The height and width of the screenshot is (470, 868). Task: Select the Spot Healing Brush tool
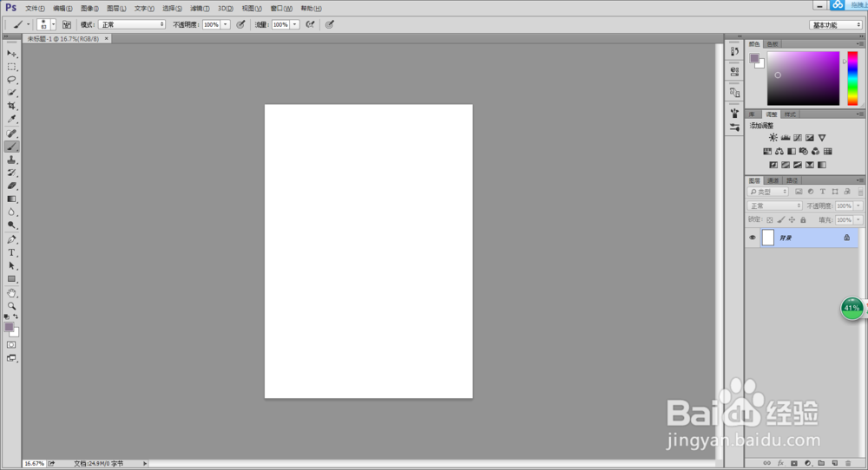click(11, 134)
